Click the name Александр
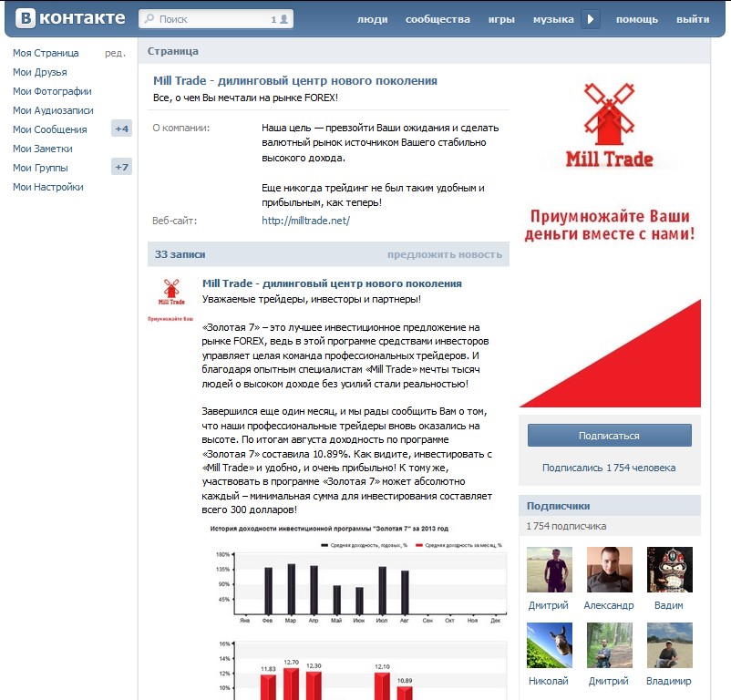 coord(609,605)
